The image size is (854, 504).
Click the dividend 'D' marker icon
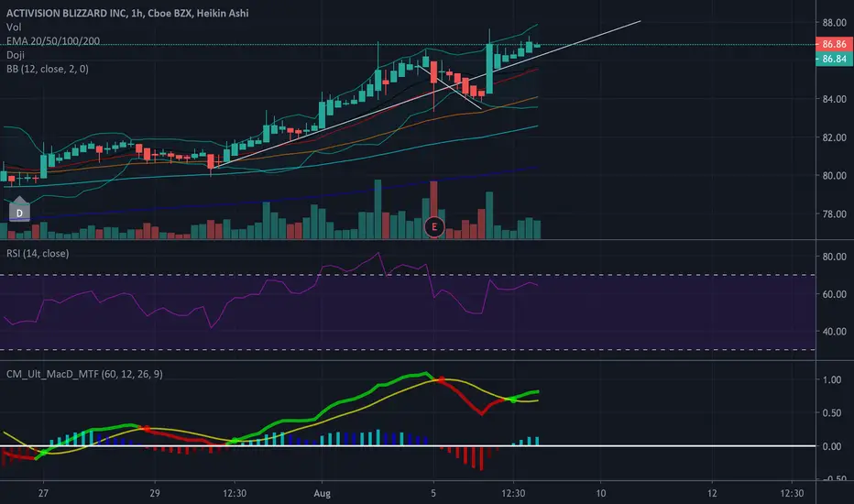19,212
